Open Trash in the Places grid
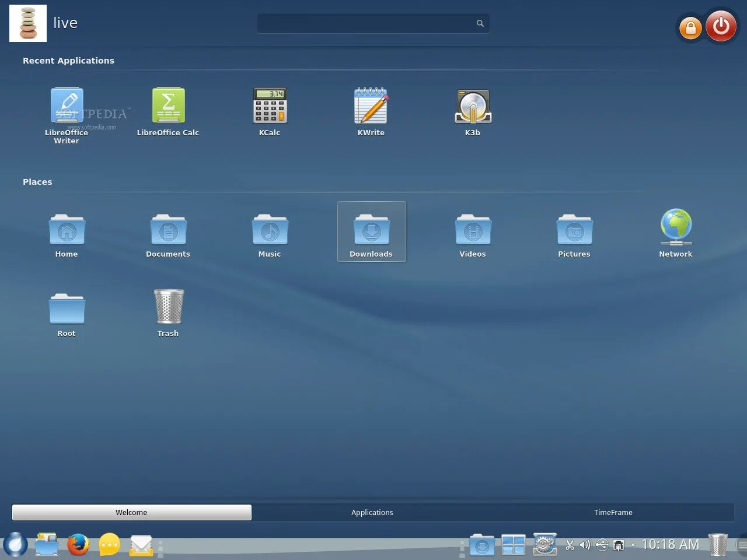Viewport: 747px width, 560px height. pos(168,313)
